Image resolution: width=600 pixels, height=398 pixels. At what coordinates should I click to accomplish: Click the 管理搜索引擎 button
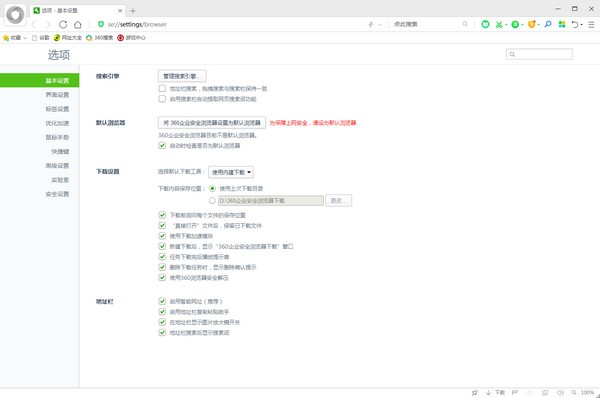point(182,76)
